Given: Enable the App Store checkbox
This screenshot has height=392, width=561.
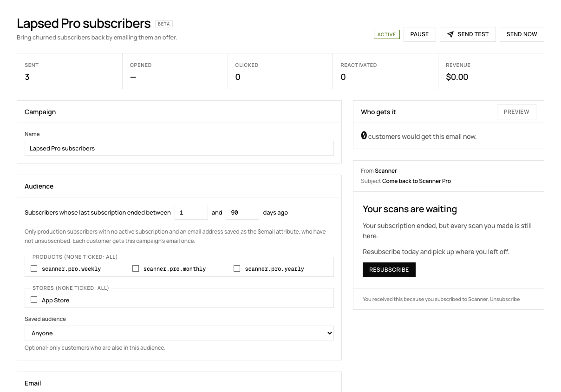Looking at the screenshot, I should pyautogui.click(x=34, y=300).
